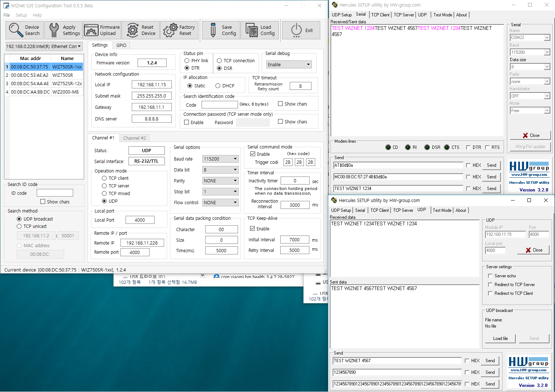The height and width of the screenshot is (392, 555).
Task: Click the WIZnet S2E title bar app icon
Action: 6,5
